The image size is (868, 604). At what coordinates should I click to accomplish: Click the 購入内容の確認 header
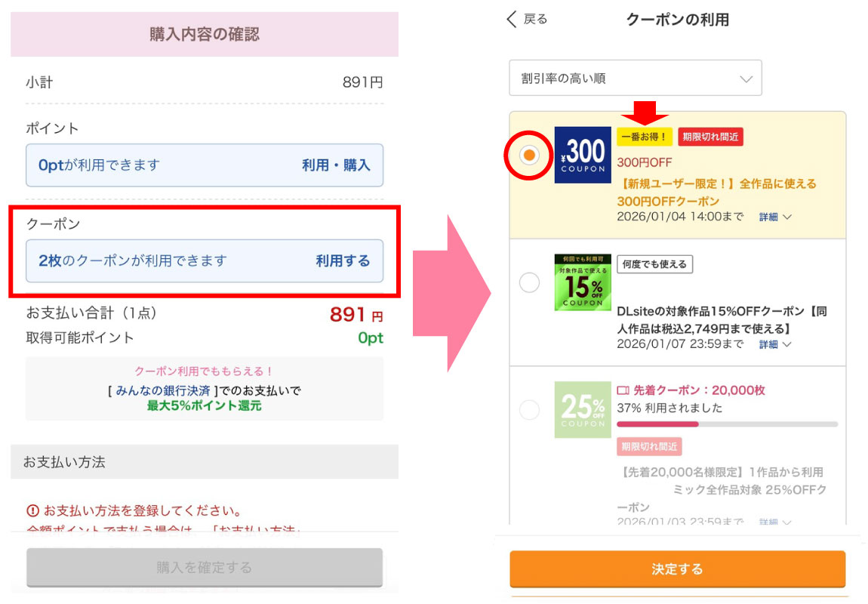[x=205, y=35]
